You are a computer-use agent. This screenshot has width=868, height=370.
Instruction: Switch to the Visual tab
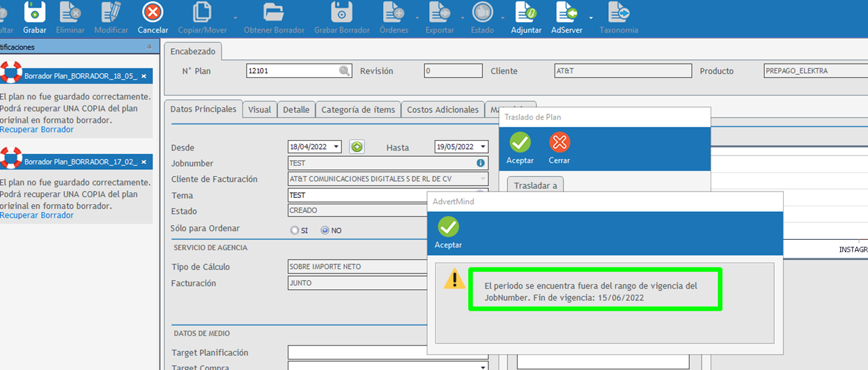[x=259, y=109]
